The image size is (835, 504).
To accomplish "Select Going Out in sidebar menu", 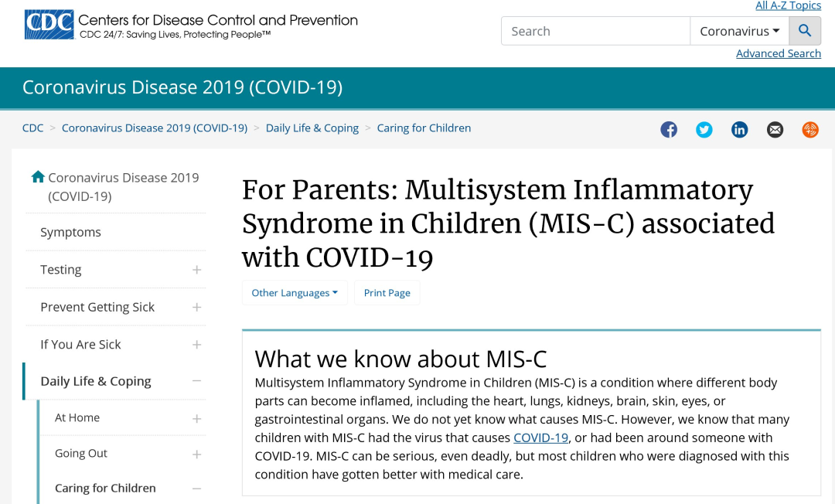I will tap(81, 453).
